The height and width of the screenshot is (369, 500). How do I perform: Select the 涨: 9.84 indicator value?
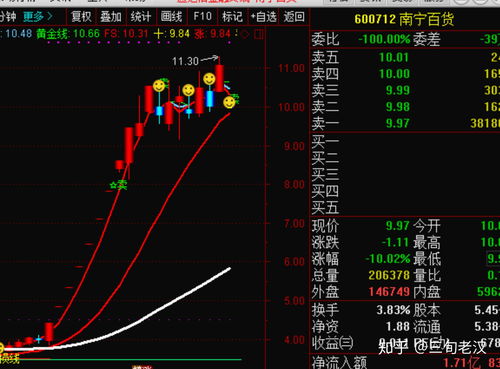pos(212,34)
